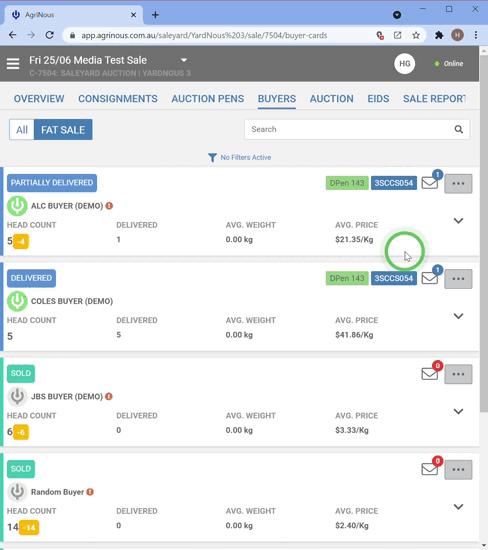
Task: Expand the JBS BUYER card
Action: (x=458, y=411)
